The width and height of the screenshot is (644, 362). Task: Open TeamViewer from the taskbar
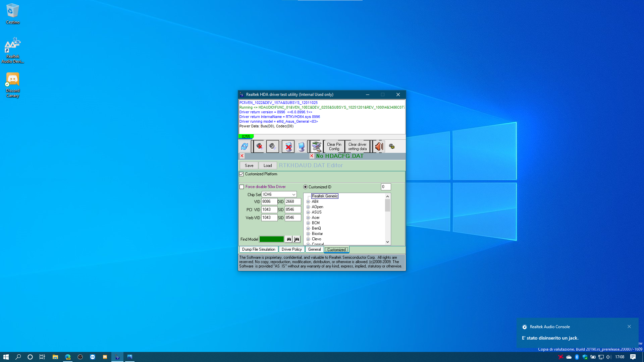[93, 357]
